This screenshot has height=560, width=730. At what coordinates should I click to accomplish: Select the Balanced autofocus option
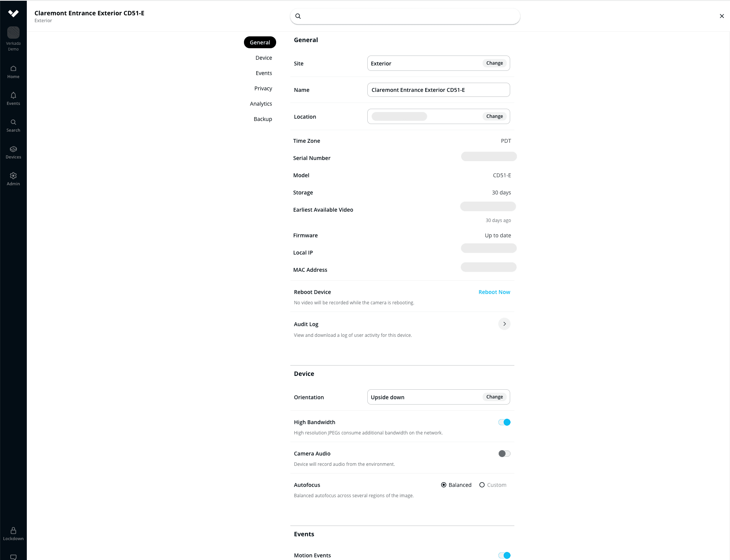click(x=444, y=485)
